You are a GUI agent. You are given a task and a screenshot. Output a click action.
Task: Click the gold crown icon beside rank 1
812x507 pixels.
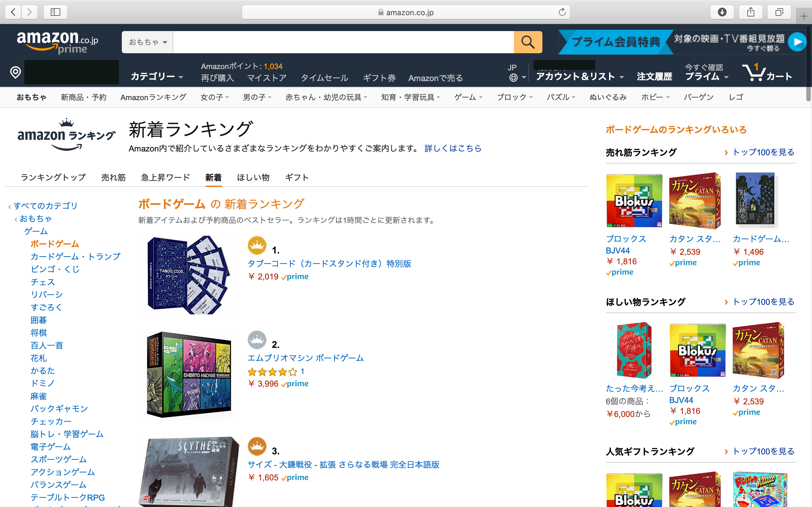[257, 246]
